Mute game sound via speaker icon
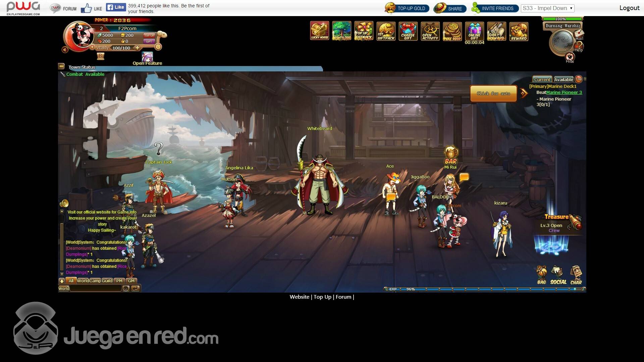Viewport: 644px width, 362px height. tap(65, 50)
